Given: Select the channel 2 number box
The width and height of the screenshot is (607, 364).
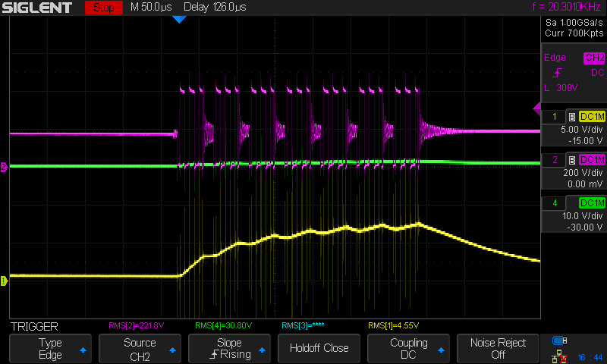Looking at the screenshot, I should [554, 160].
